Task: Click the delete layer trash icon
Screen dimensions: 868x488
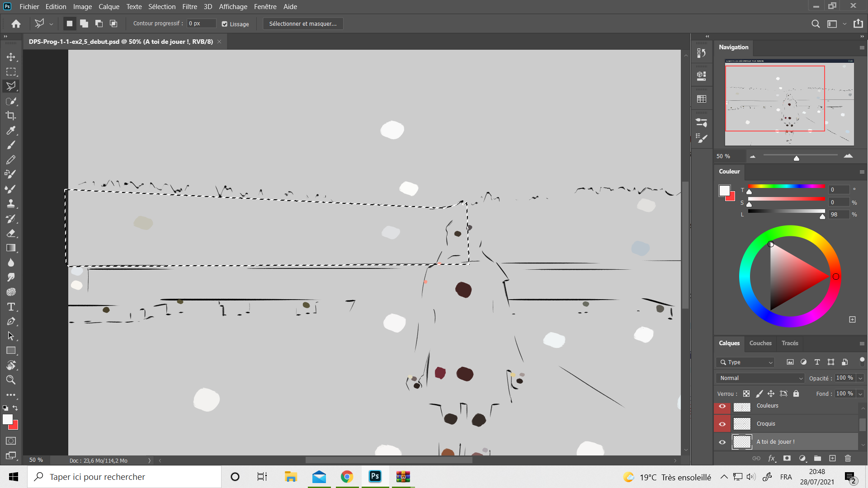Action: [848, 458]
